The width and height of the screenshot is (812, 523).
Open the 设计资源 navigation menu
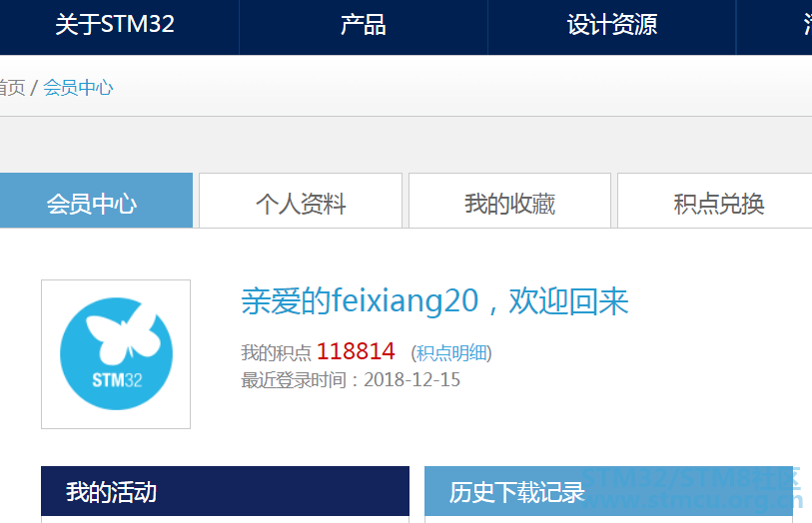pyautogui.click(x=611, y=25)
